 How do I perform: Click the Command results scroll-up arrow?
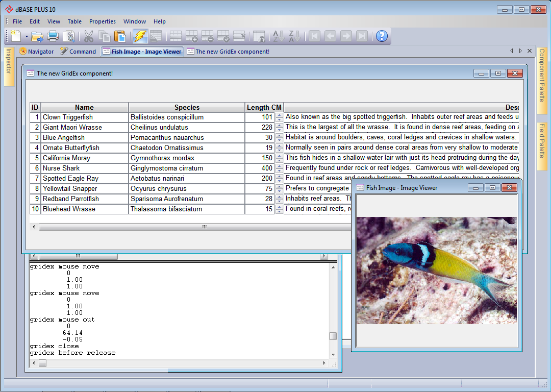(333, 267)
